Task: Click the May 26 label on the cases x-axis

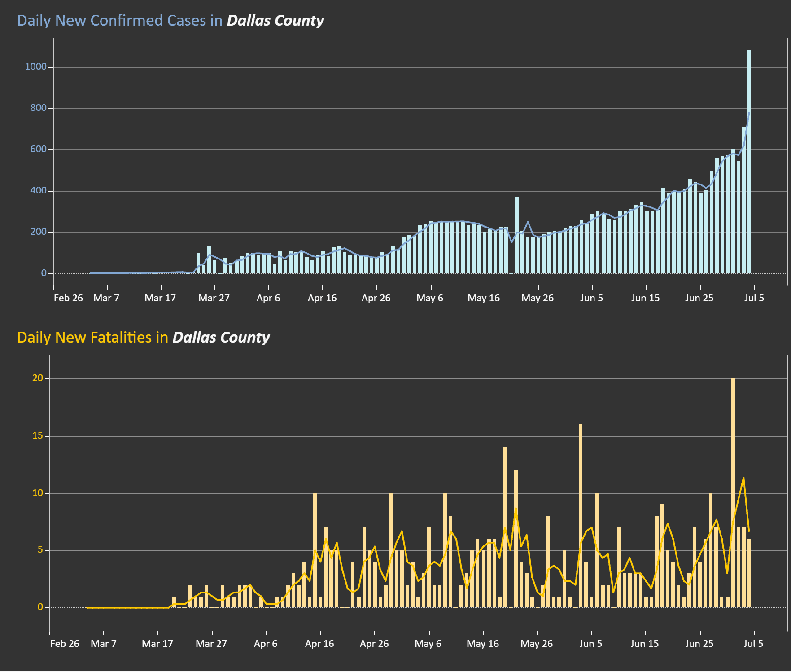Action: point(538,298)
